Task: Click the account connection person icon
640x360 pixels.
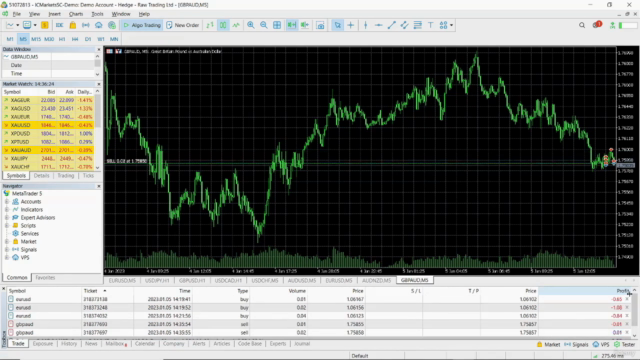Action: [x=612, y=25]
